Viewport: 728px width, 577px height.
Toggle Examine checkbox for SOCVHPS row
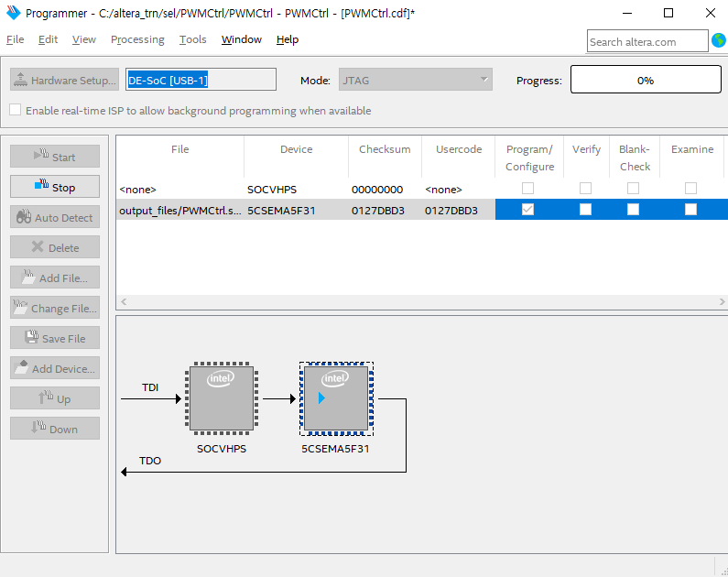click(x=690, y=188)
